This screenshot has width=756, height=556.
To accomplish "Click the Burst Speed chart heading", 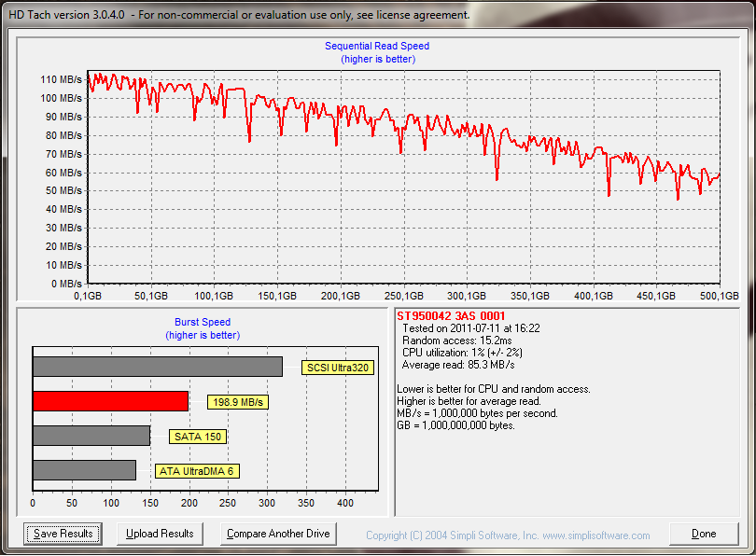I will tap(203, 322).
